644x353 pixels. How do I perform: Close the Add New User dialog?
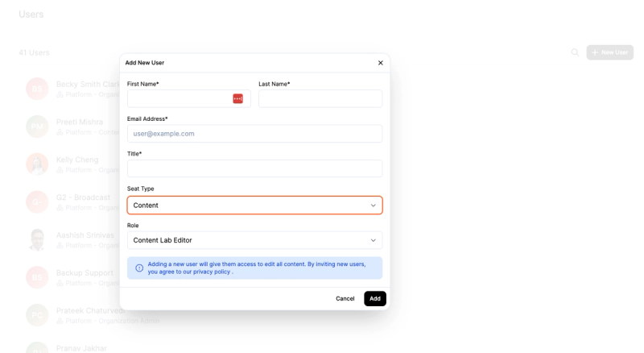click(x=381, y=63)
